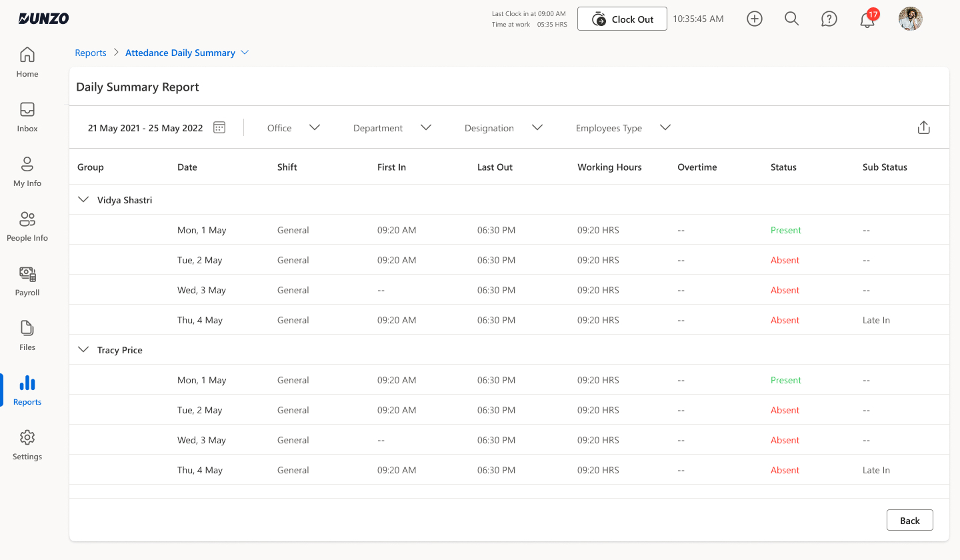Open the date range calendar picker
960x560 pixels.
219,127
